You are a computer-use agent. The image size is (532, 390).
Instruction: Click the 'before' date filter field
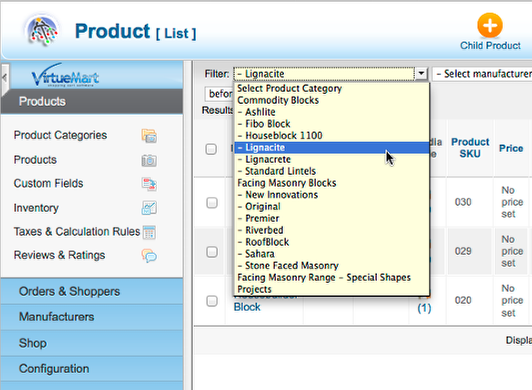(x=219, y=94)
